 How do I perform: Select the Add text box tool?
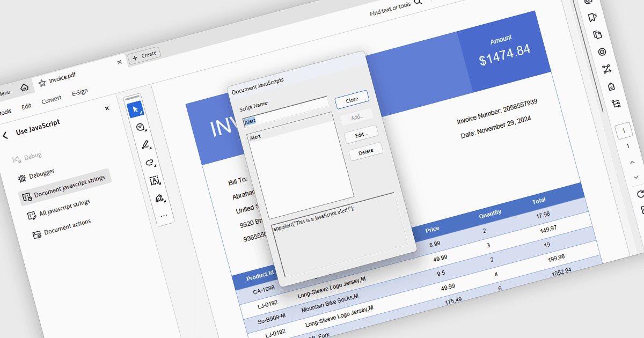point(155,180)
